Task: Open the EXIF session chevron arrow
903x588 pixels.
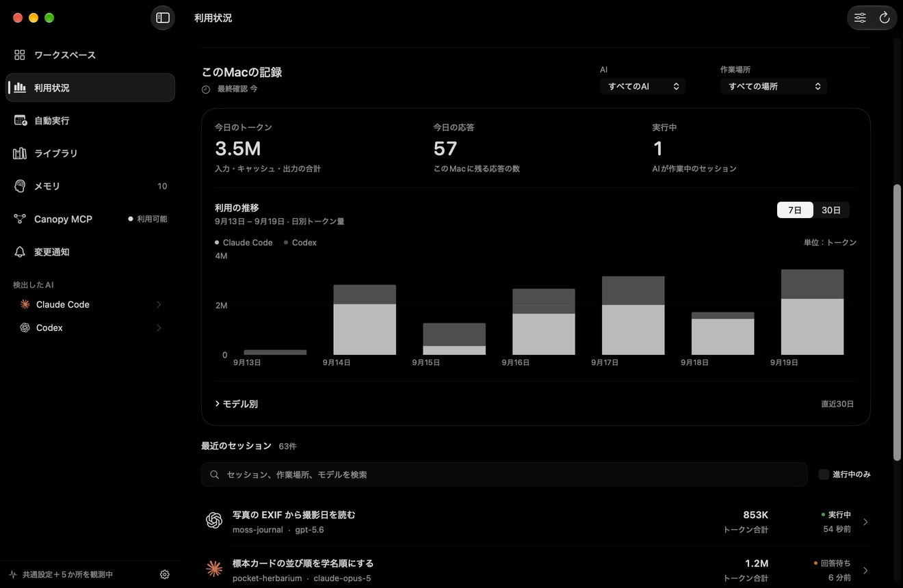Action: (x=865, y=522)
